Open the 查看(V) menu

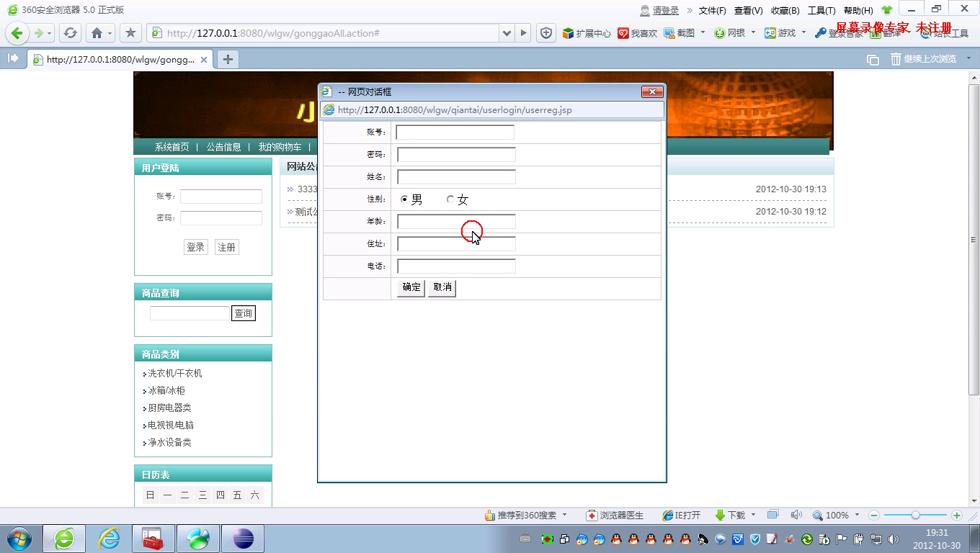pos(748,10)
